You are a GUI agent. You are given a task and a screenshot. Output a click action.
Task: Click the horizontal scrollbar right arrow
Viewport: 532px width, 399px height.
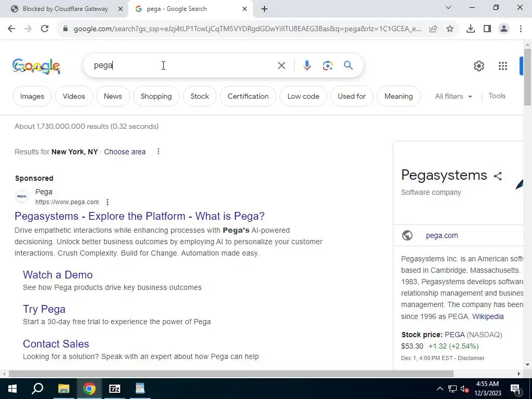[x=519, y=374]
